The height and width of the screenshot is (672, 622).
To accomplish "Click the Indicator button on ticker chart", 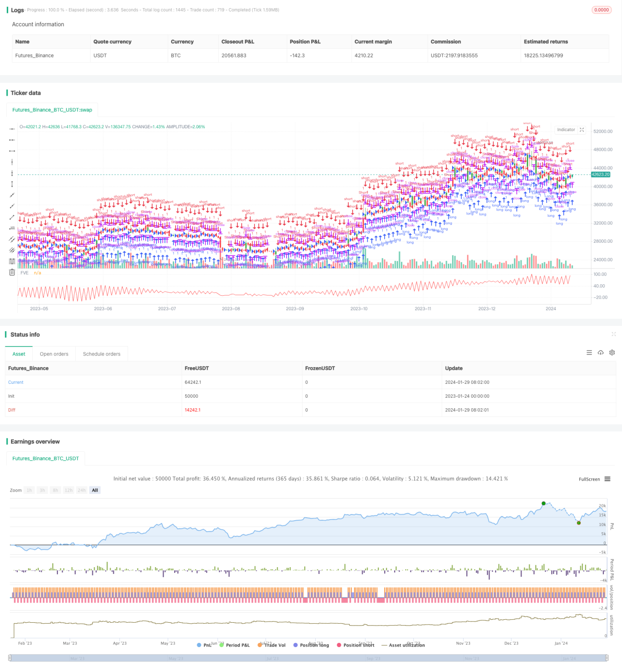I will tap(566, 130).
